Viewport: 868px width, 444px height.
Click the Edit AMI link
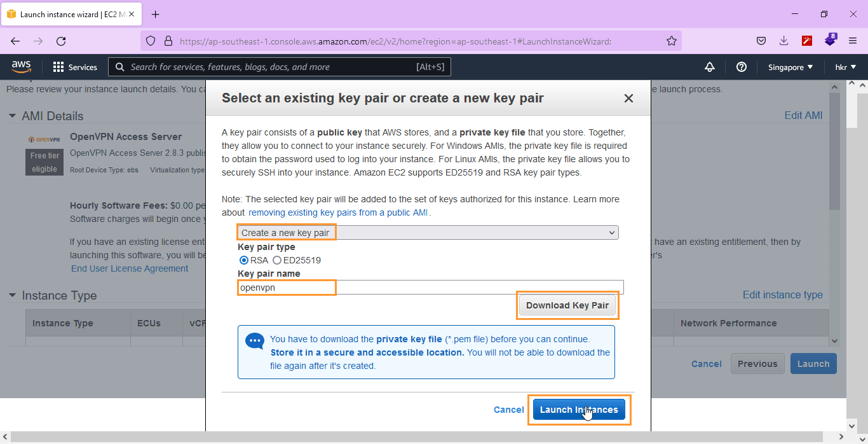pyautogui.click(x=803, y=115)
